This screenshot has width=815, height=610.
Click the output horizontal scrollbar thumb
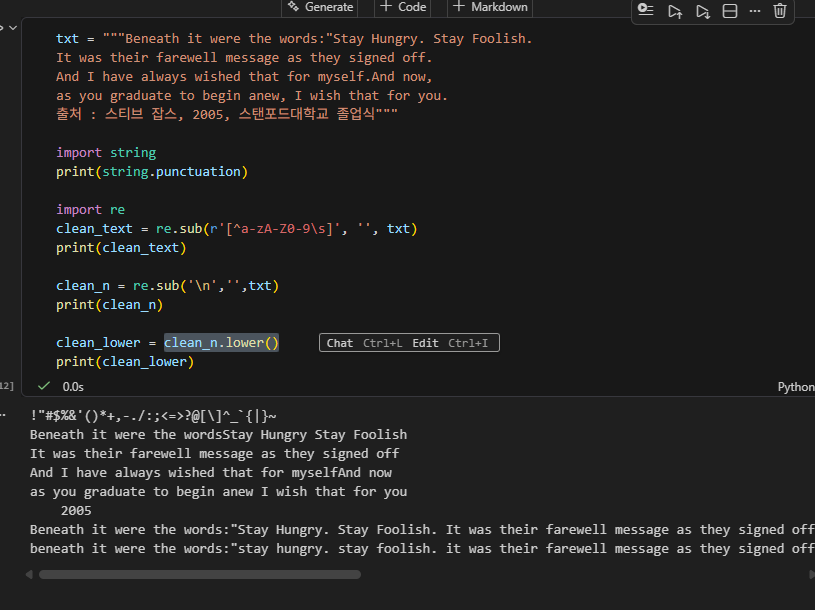(200, 574)
